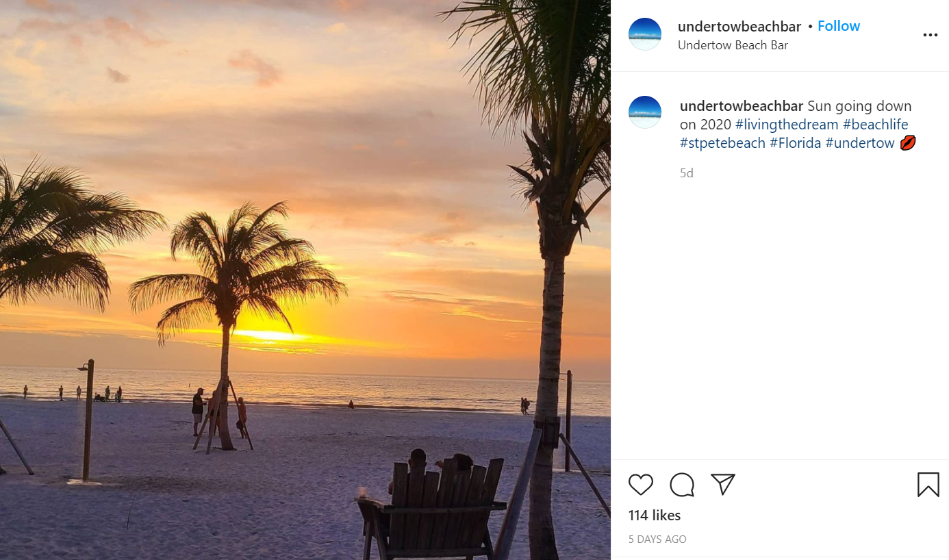Save the post with the bookmark icon
949x560 pixels.
point(928,485)
